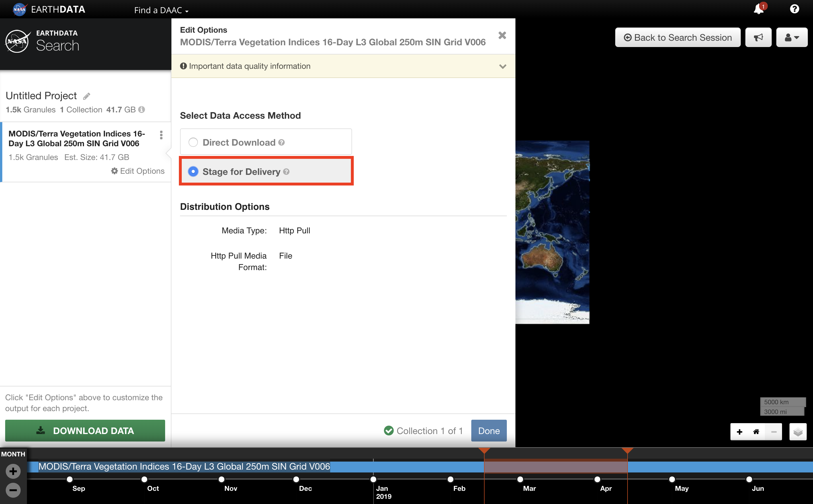
Task: Show Stage for Delivery help icon
Action: pyautogui.click(x=286, y=172)
